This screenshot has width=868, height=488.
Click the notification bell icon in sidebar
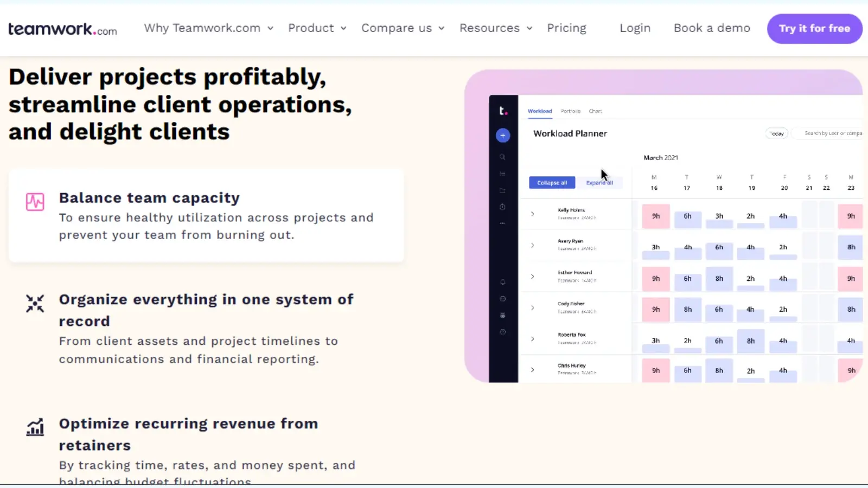pyautogui.click(x=502, y=282)
